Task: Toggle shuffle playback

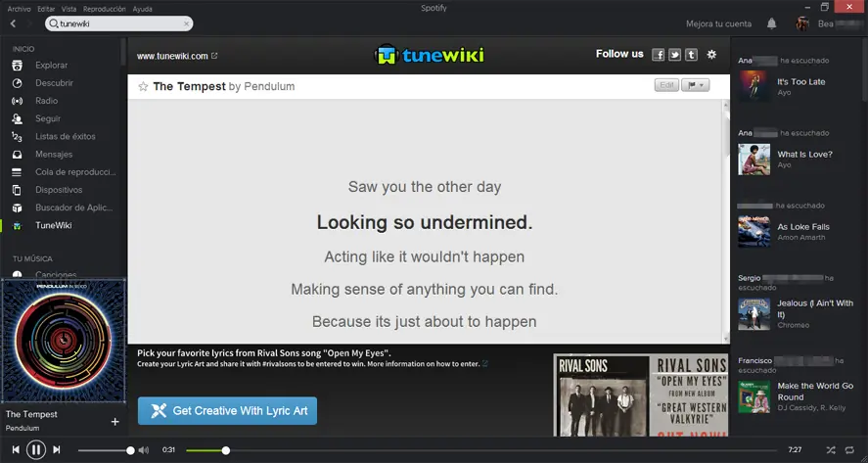Action: pos(831,449)
